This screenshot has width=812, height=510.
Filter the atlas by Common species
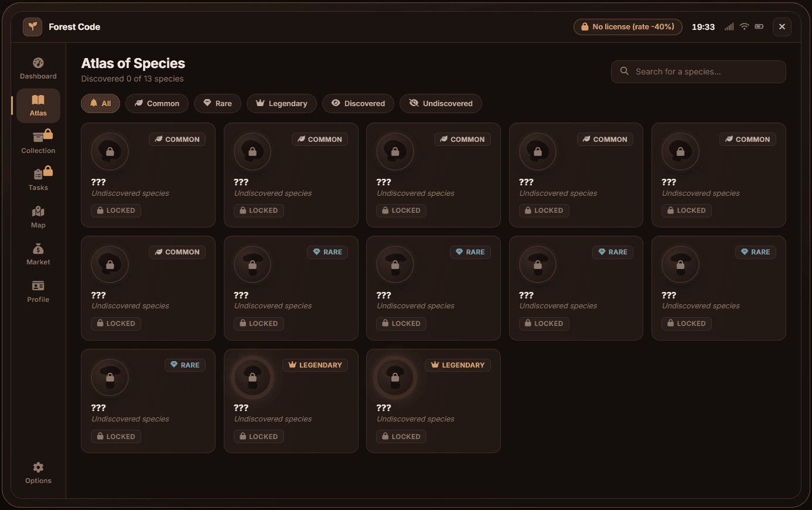(157, 104)
